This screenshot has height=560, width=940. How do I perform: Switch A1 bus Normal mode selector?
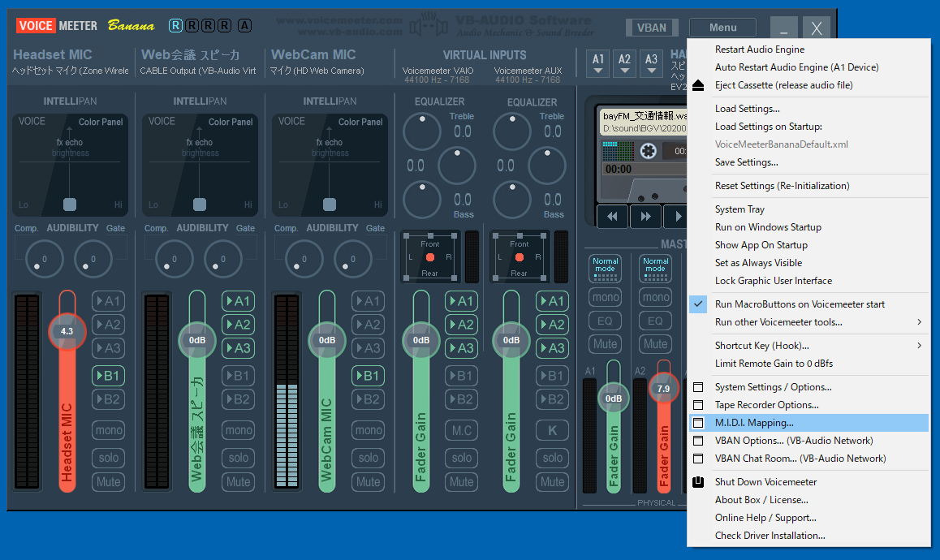(x=605, y=268)
